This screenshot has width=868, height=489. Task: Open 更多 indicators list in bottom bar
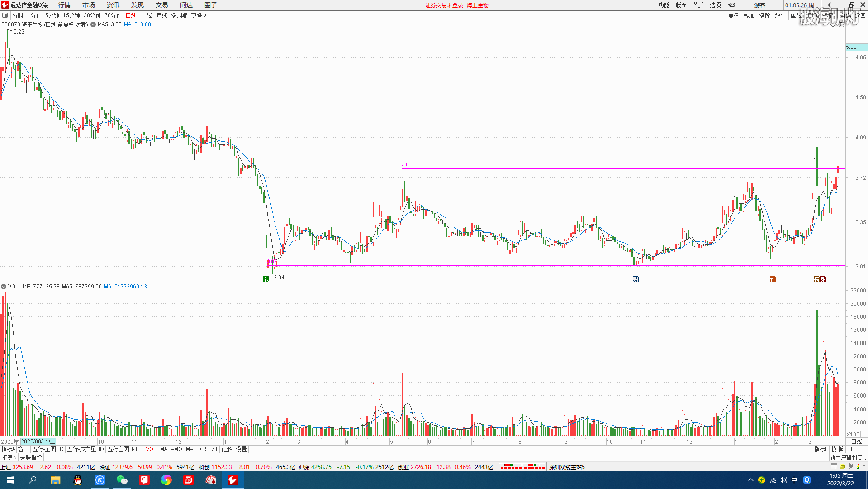(x=227, y=449)
